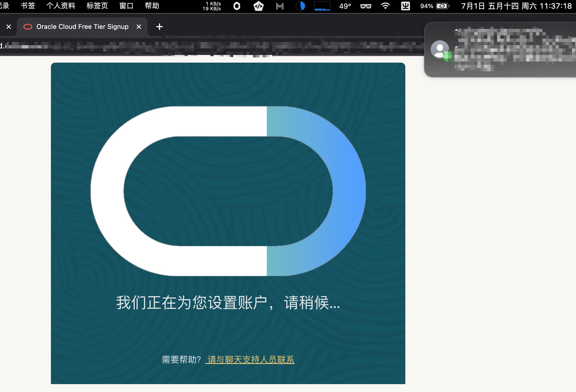Click the hexagon menu bar icon
The image size is (576, 392).
click(x=237, y=6)
